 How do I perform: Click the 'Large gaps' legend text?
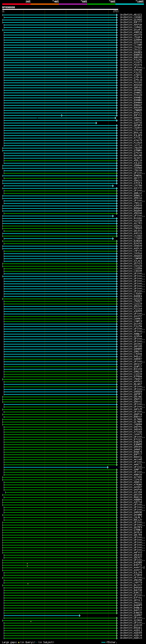[x=10, y=642]
